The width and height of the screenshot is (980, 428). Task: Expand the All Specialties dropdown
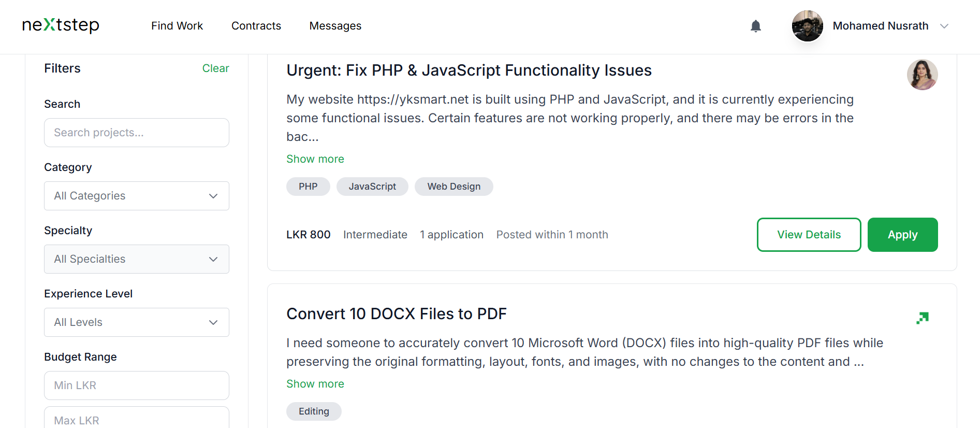[x=137, y=259]
